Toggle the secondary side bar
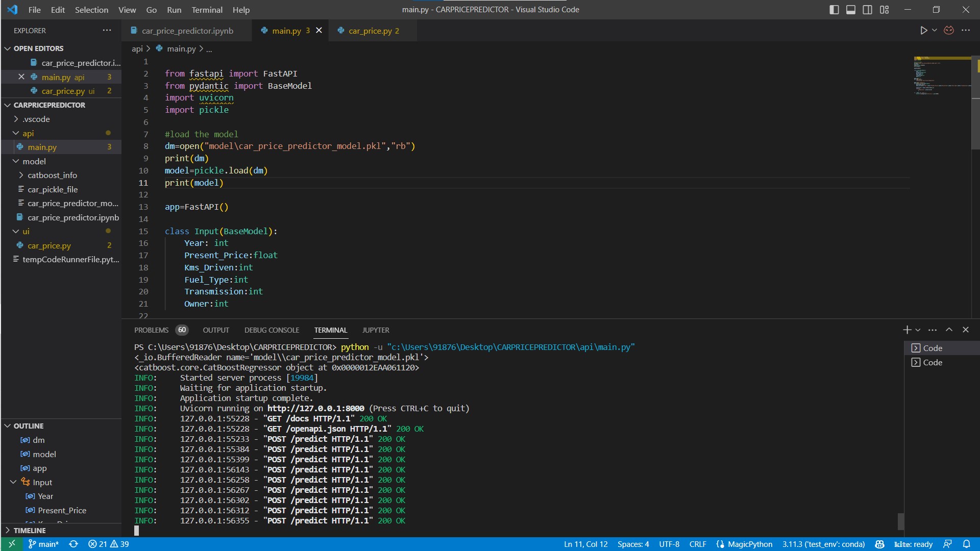 click(x=867, y=9)
